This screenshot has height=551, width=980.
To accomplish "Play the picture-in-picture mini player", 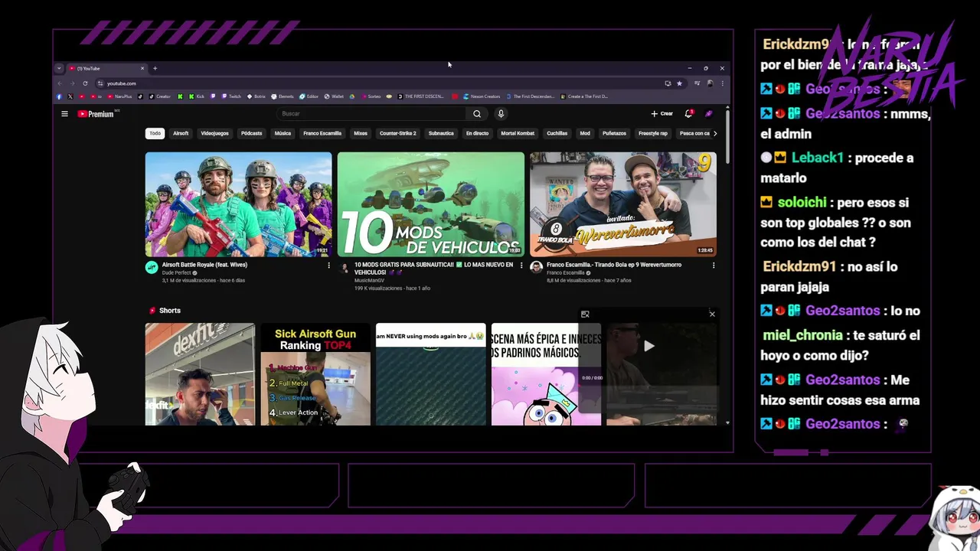I will (x=648, y=346).
